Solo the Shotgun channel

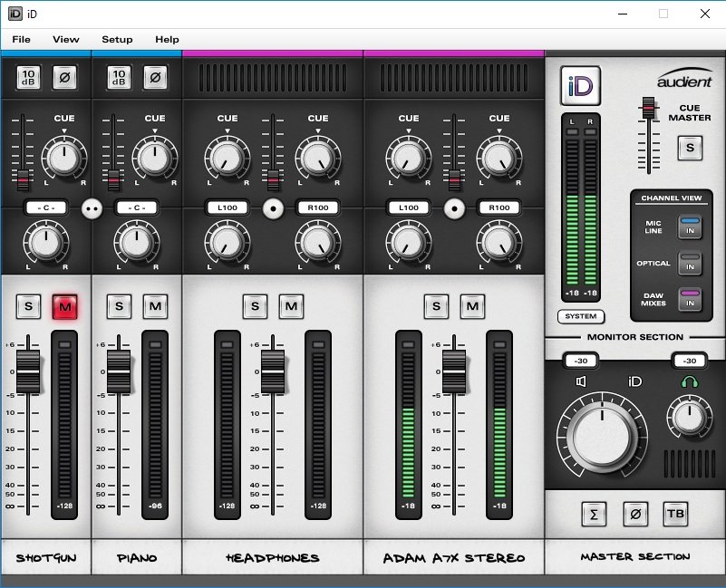coord(28,306)
